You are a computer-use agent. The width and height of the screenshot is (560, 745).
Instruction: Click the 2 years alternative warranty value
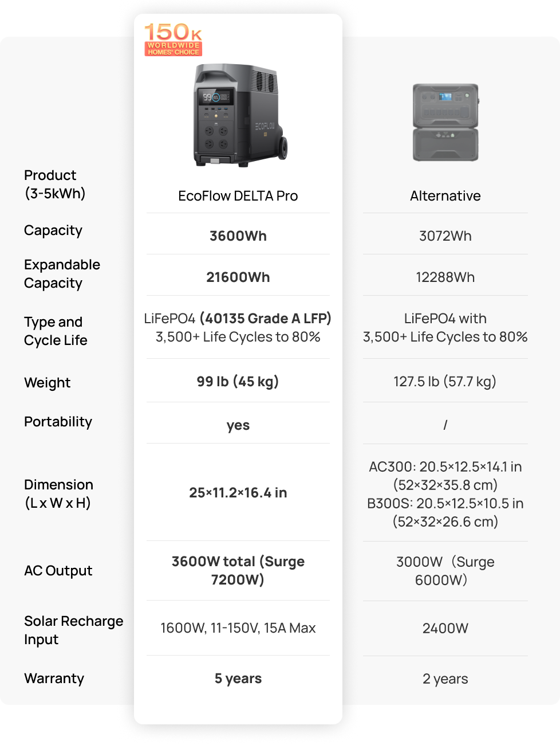(x=445, y=679)
